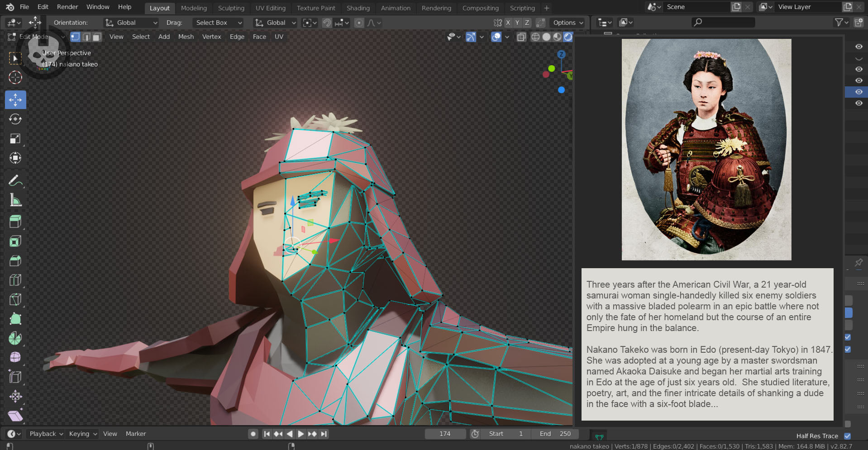The height and width of the screenshot is (450, 868).
Task: Toggle X axis mirror in header
Action: (508, 23)
